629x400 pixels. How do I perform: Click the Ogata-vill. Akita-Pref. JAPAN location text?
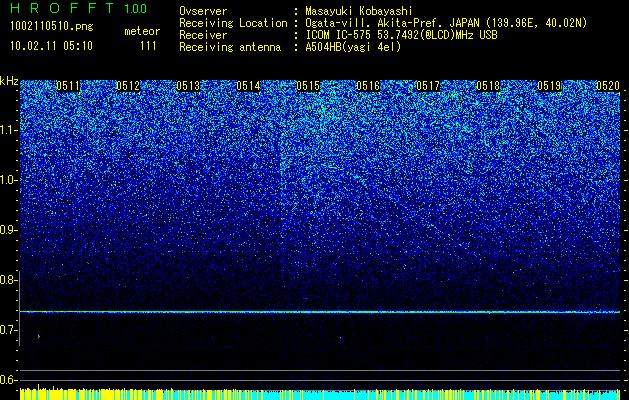click(392, 23)
